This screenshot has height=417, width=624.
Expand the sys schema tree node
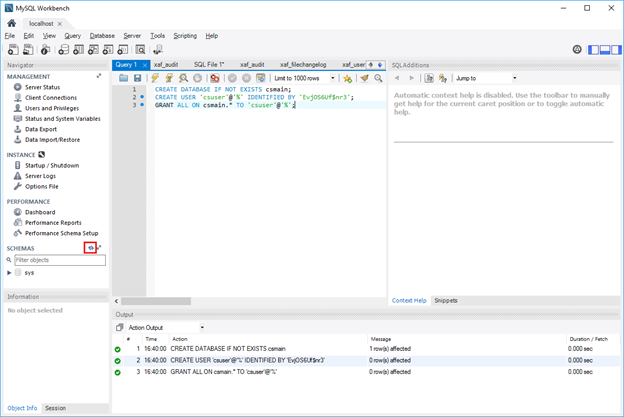pyautogui.click(x=9, y=273)
